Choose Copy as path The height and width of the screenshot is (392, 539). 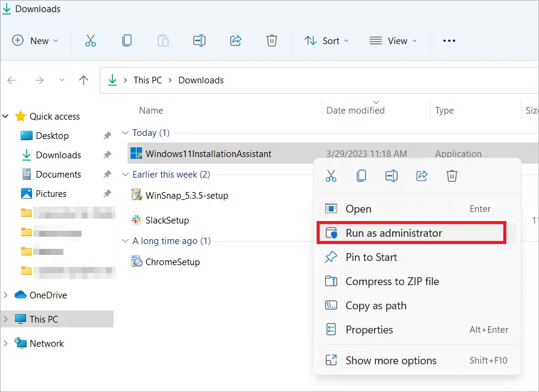coord(417,306)
